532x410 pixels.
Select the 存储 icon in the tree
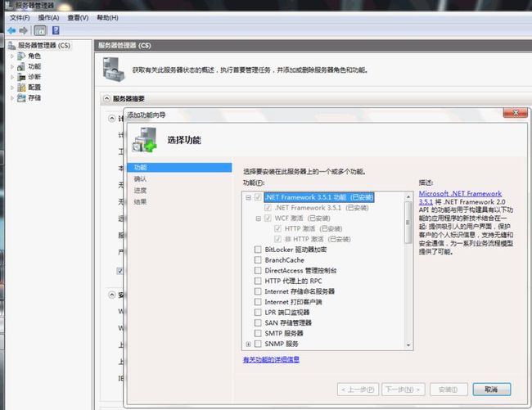21,98
